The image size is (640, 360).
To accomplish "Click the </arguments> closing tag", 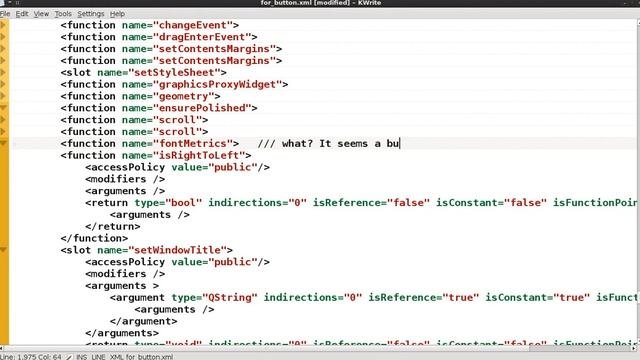I will tap(122, 333).
